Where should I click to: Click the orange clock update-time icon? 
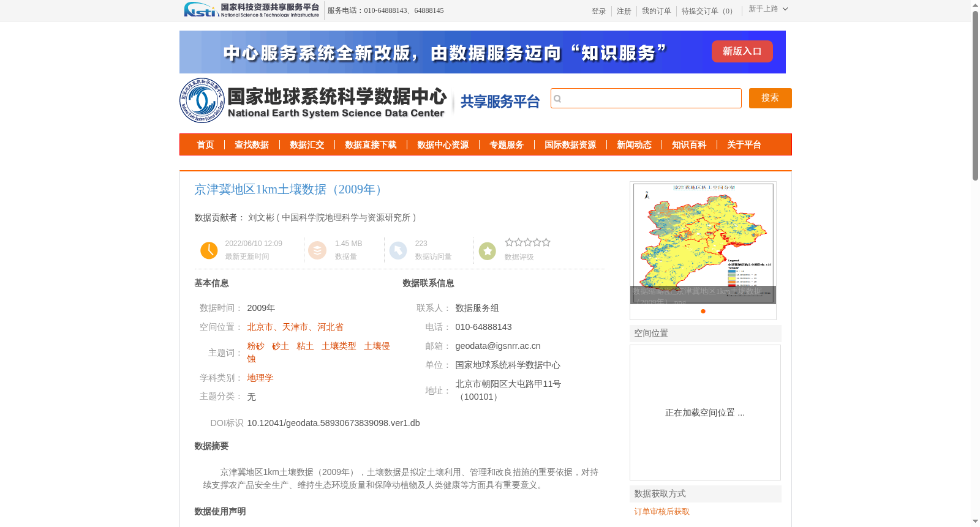pyautogui.click(x=209, y=250)
